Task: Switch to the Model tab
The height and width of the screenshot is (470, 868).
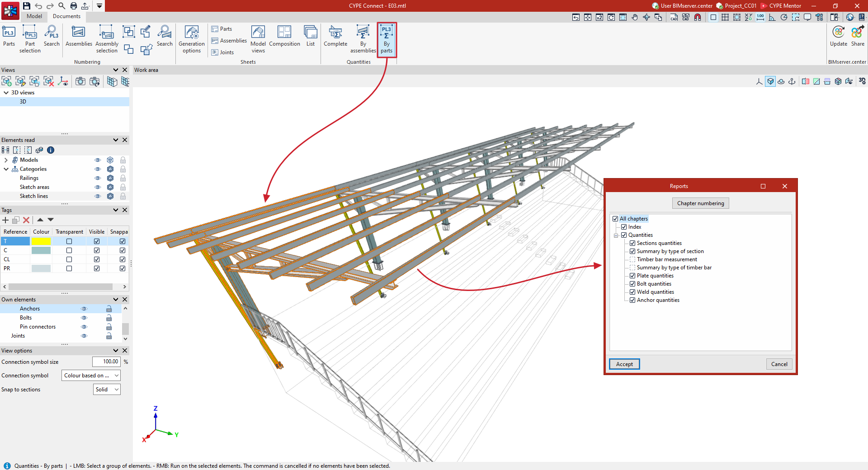Action: (x=34, y=16)
